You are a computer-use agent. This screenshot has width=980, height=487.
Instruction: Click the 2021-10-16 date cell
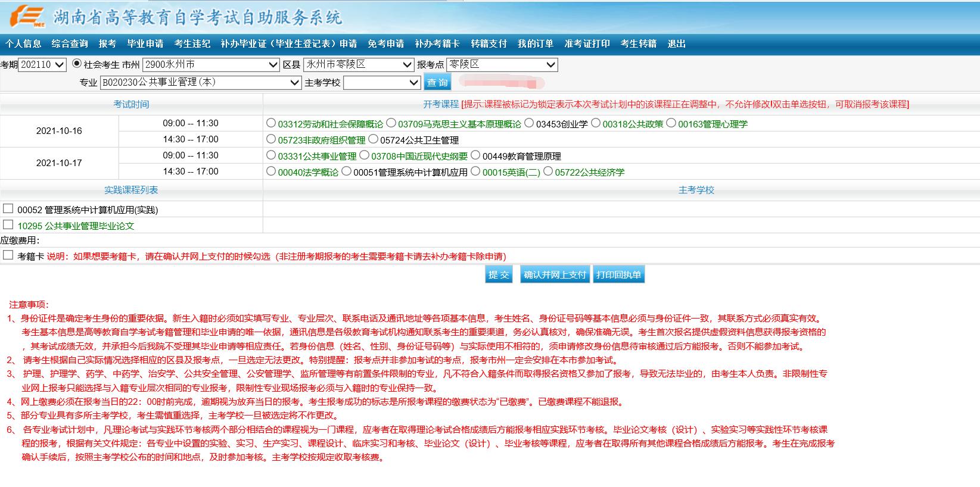pos(59,131)
